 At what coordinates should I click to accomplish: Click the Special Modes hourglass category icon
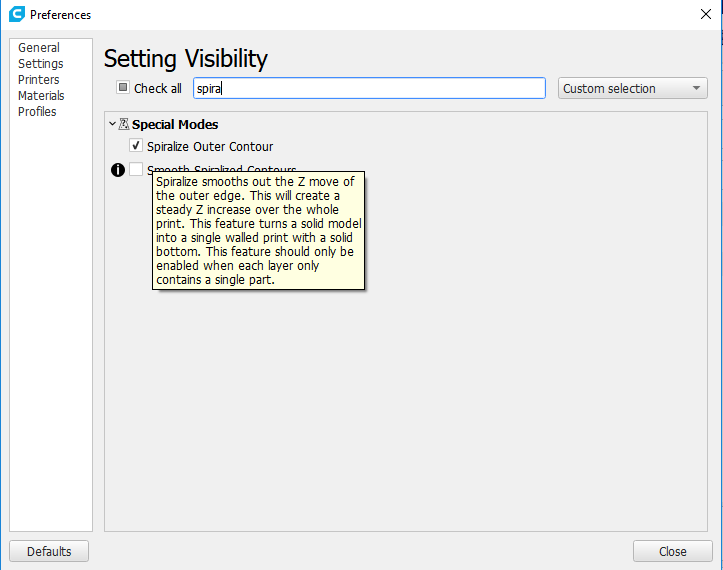click(123, 125)
